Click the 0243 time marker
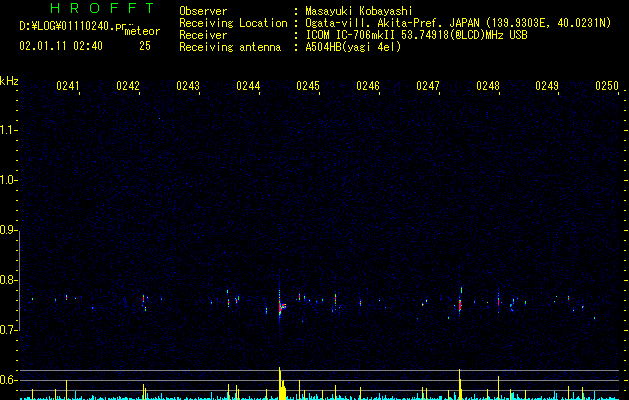This screenshot has width=629, height=400. [x=188, y=85]
